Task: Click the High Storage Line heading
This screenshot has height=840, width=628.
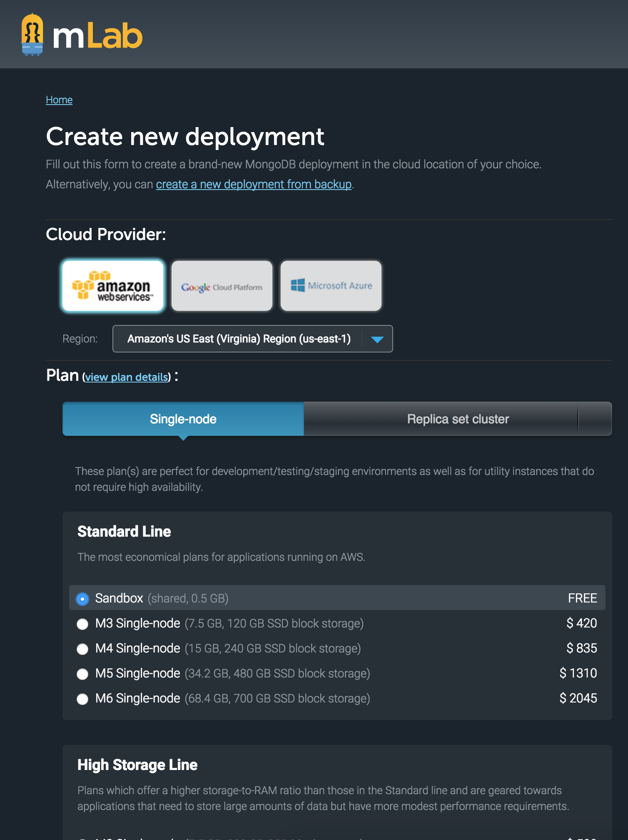Action: pos(137,765)
